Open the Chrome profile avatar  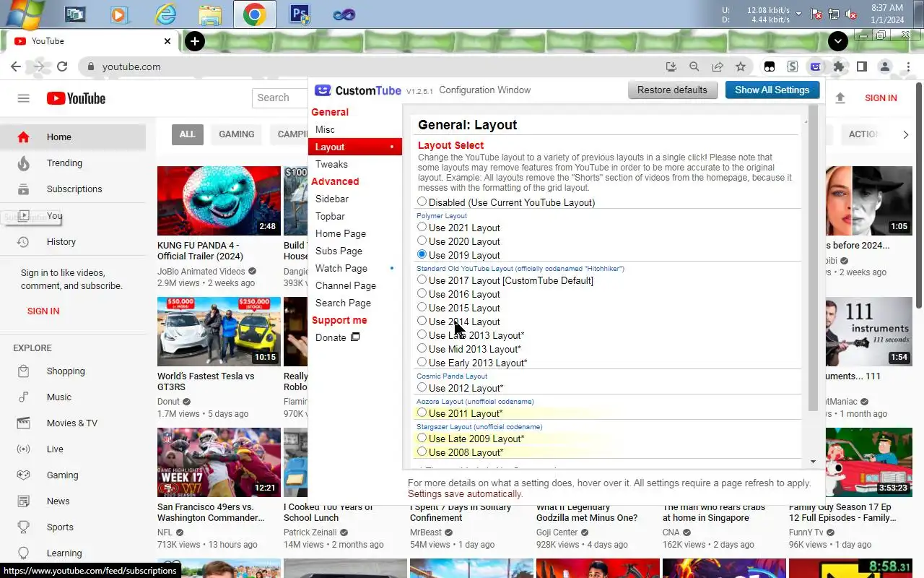click(x=885, y=66)
